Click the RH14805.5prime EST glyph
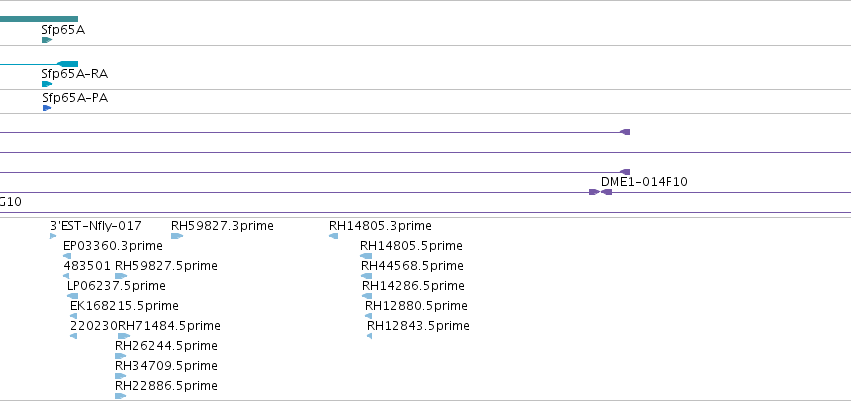 (366, 256)
